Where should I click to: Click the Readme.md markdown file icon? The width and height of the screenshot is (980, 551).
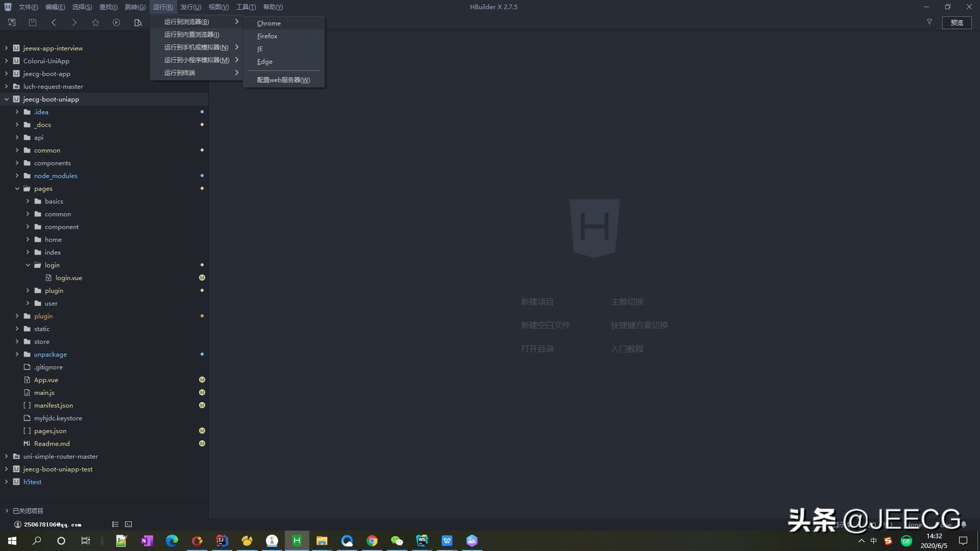pos(27,443)
